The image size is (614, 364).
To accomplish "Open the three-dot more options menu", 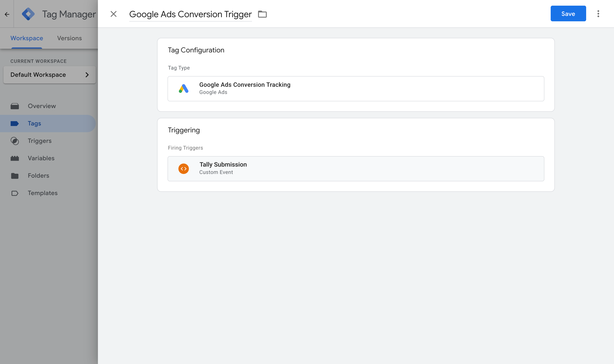I will 598,14.
